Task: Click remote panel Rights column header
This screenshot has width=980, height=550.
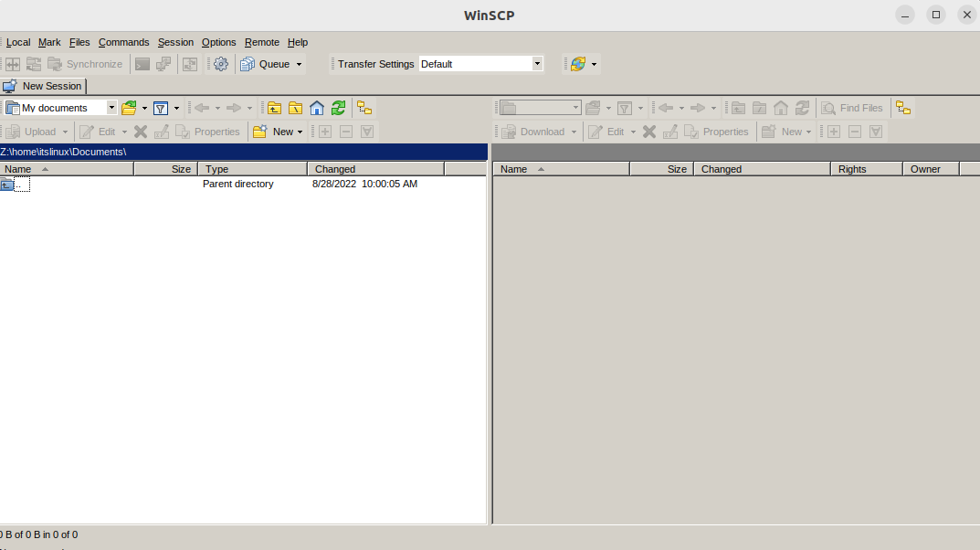Action: [x=866, y=169]
